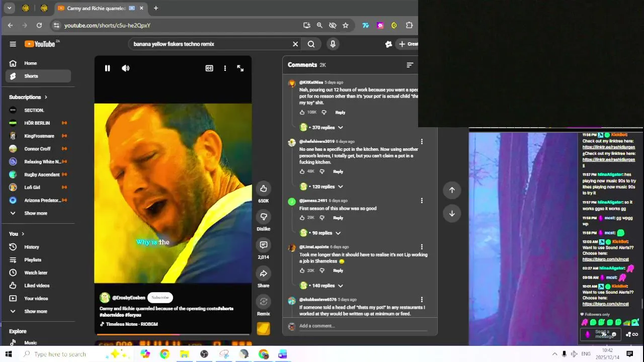
Task: Clear the YouTube search text
Action: (295, 44)
